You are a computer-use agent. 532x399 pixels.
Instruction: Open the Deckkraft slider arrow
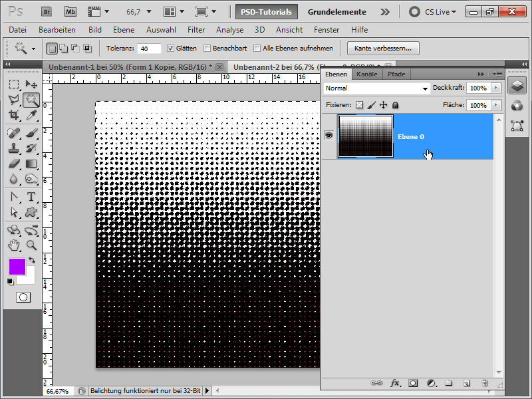pos(495,88)
